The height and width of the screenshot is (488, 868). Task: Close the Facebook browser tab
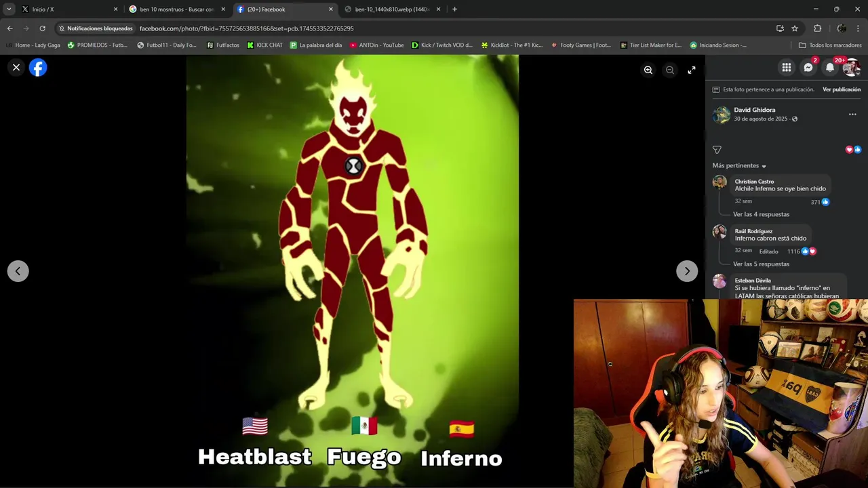click(x=331, y=9)
